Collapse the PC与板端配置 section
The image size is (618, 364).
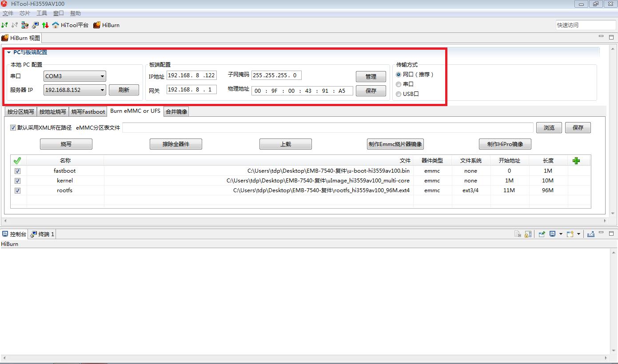pyautogui.click(x=8, y=52)
